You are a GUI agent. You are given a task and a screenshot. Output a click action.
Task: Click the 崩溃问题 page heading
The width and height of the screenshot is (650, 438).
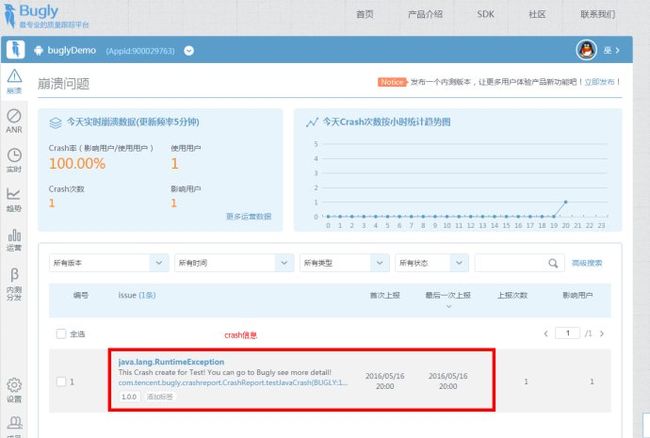63,84
